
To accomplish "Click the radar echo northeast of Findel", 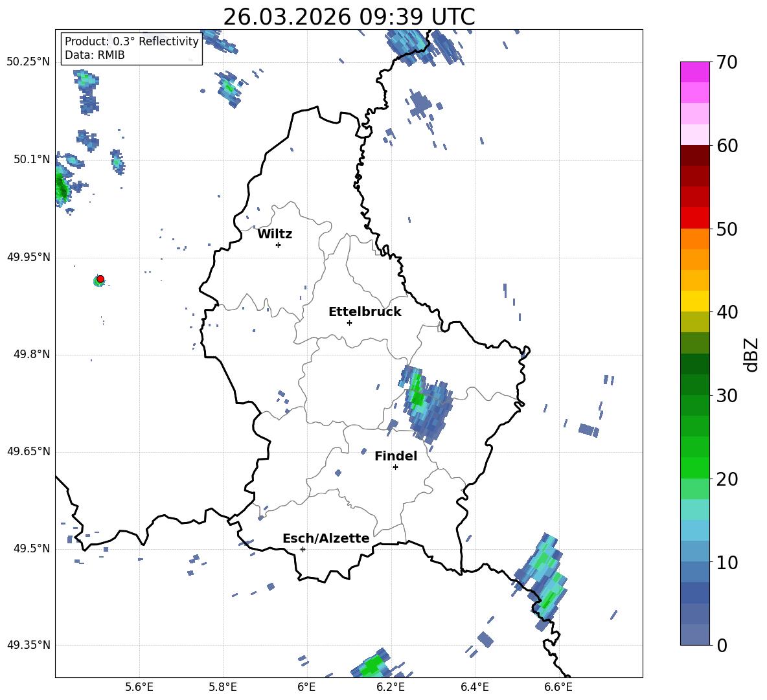I will [424, 403].
